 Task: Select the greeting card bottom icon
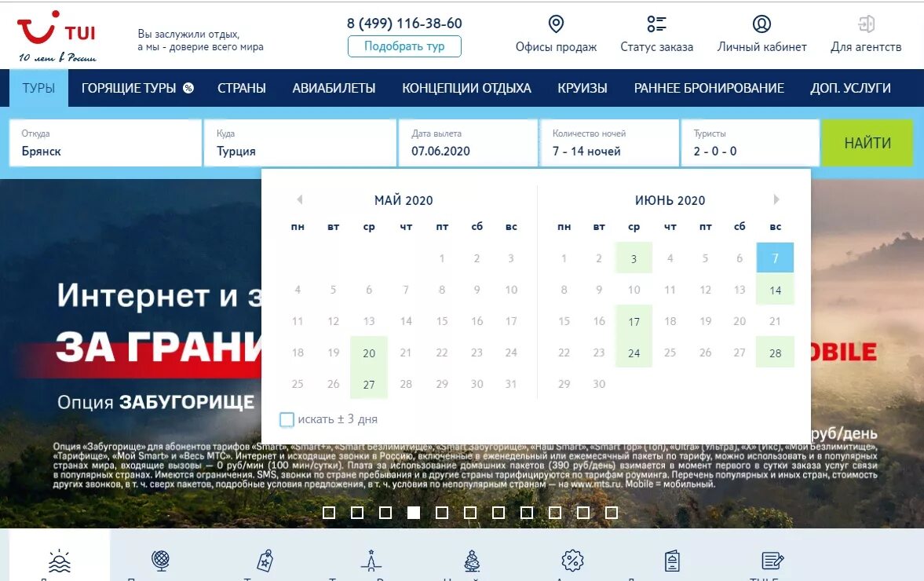coord(672,561)
